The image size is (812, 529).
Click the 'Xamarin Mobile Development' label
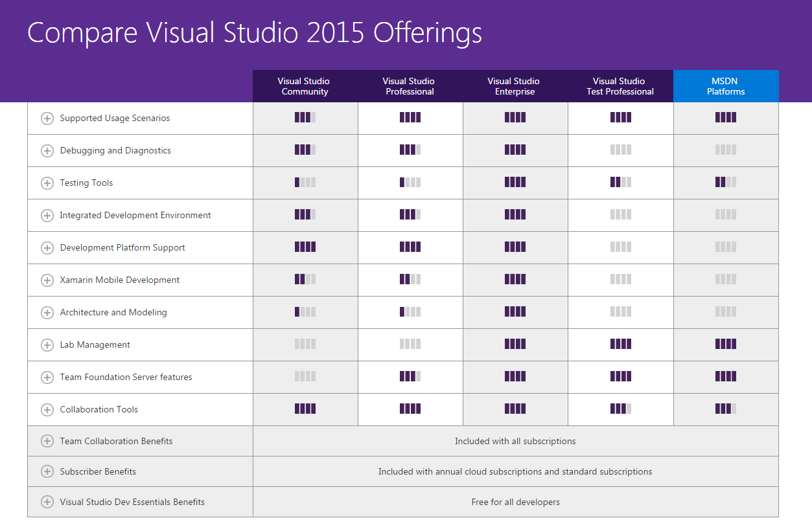click(x=120, y=280)
